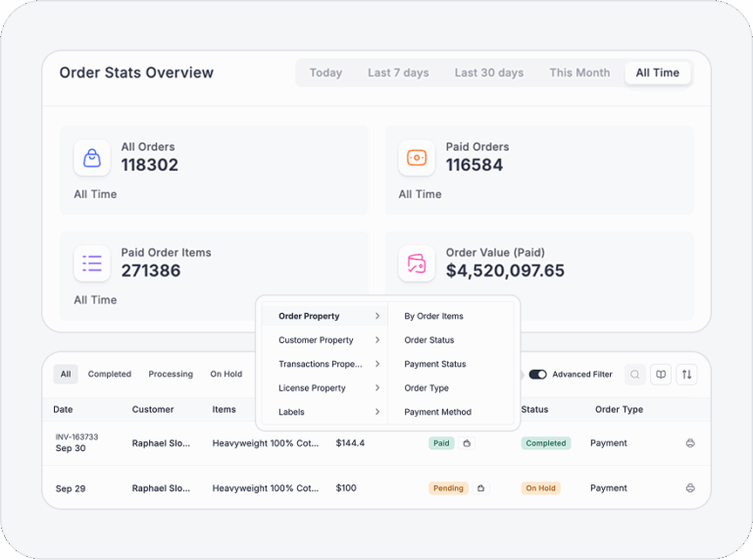Click the search icon in orders toolbar
Image resolution: width=753 pixels, height=560 pixels.
[635, 374]
